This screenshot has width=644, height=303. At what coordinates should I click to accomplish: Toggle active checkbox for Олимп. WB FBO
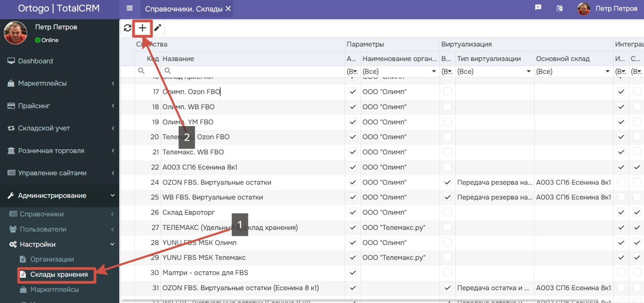click(x=353, y=107)
